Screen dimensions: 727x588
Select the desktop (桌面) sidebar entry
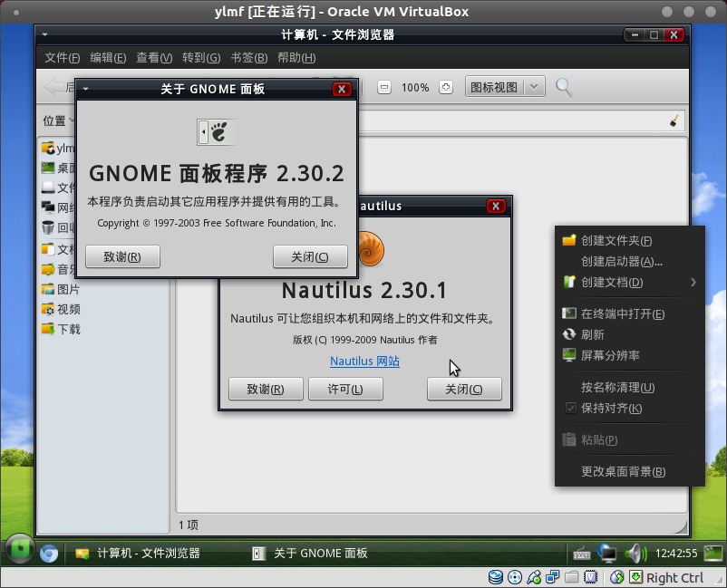tap(57, 168)
